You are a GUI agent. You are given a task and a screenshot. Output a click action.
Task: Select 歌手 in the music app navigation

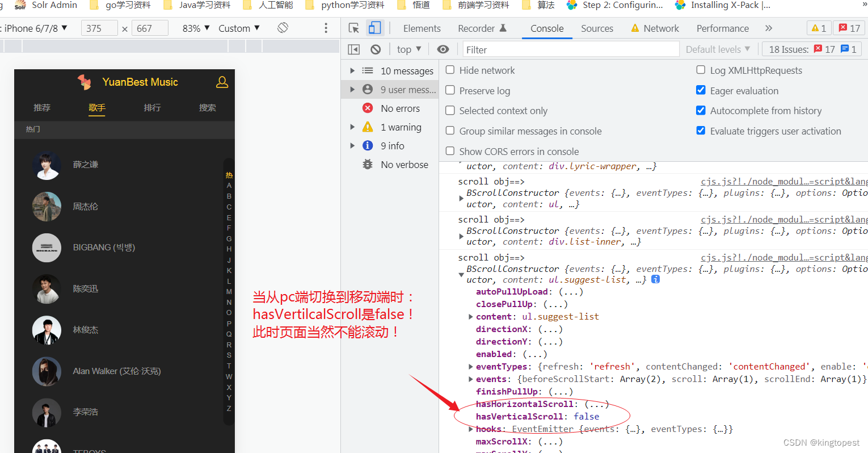point(96,107)
